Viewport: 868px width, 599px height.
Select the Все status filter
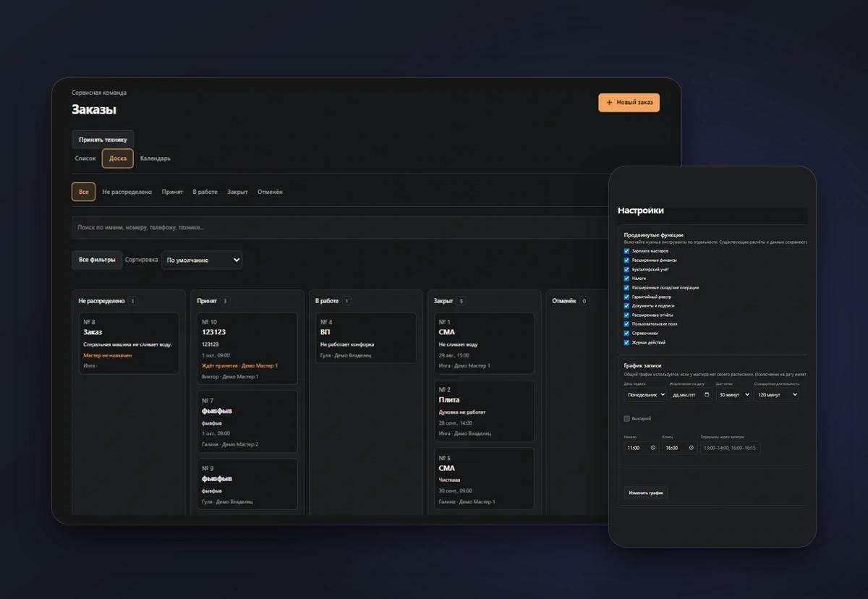click(x=84, y=192)
